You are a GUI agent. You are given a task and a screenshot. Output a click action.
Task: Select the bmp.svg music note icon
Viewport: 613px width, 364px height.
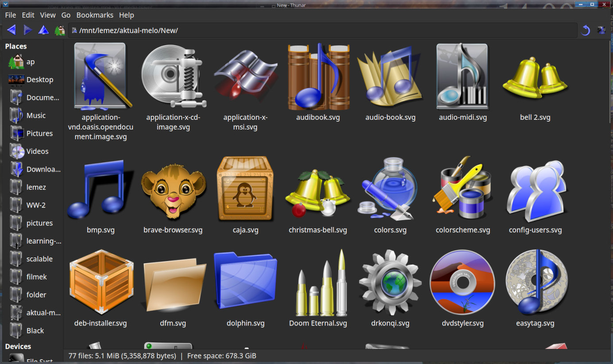tap(100, 189)
